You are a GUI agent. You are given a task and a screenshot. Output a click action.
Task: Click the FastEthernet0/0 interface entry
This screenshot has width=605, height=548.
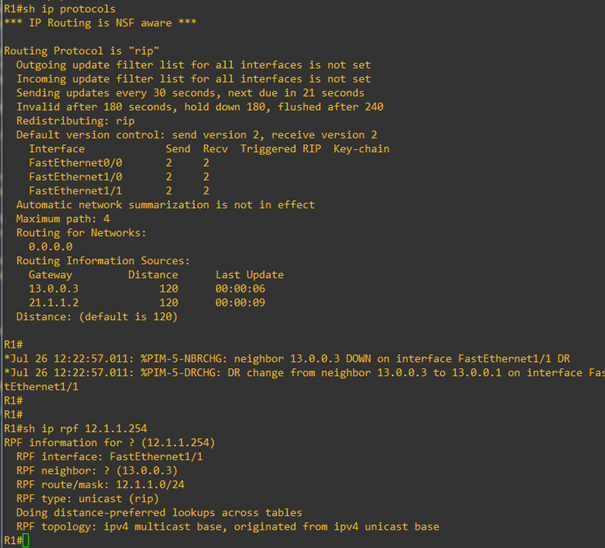tap(76, 163)
